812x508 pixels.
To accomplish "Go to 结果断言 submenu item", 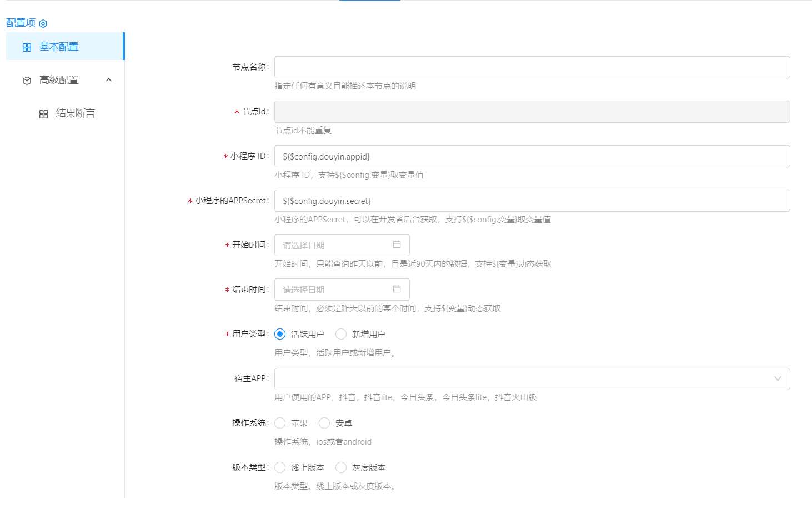I will [75, 113].
